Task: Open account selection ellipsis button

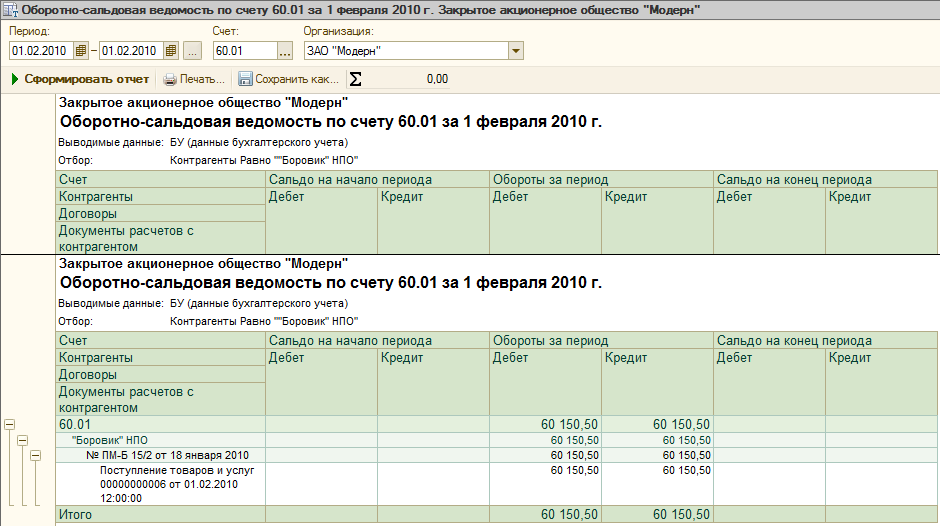Action: pos(285,51)
